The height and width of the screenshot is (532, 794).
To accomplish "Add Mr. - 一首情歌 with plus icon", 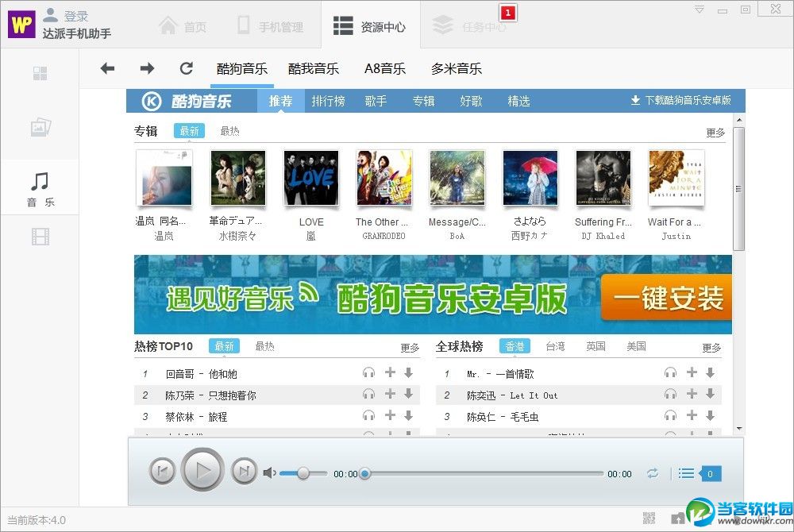I will point(692,372).
